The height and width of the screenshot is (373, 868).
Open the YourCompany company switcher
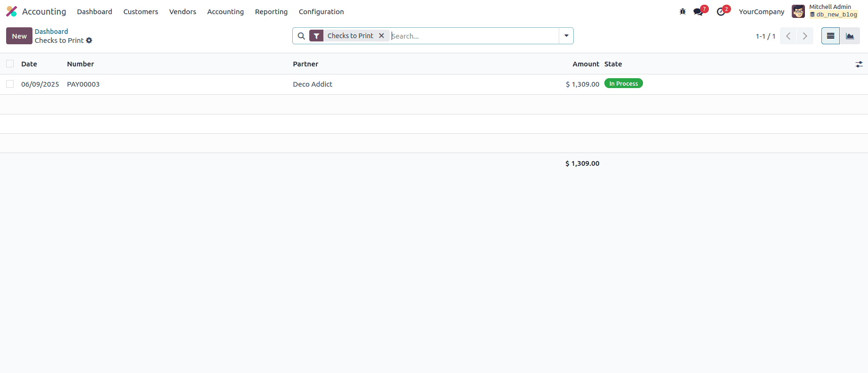[x=761, y=11]
